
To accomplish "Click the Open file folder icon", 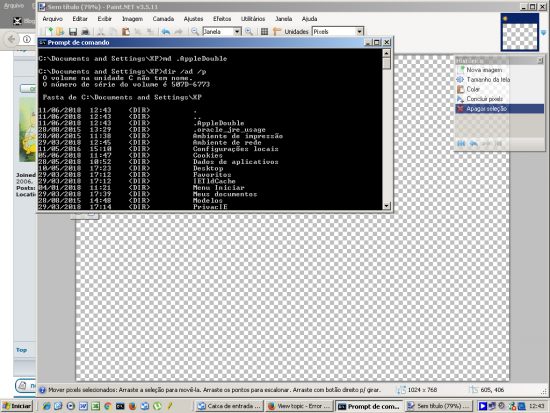I will [60, 32].
